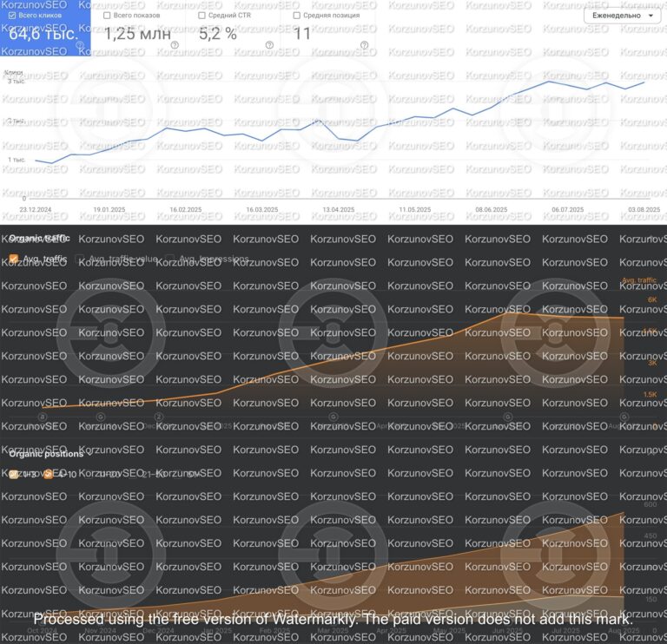Enable the Всего показов checkbox
The height and width of the screenshot is (644, 667).
[x=107, y=16]
